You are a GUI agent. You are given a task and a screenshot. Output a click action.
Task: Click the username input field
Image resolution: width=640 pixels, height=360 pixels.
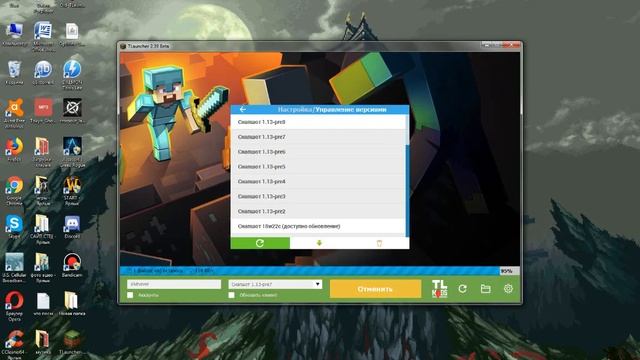174,284
